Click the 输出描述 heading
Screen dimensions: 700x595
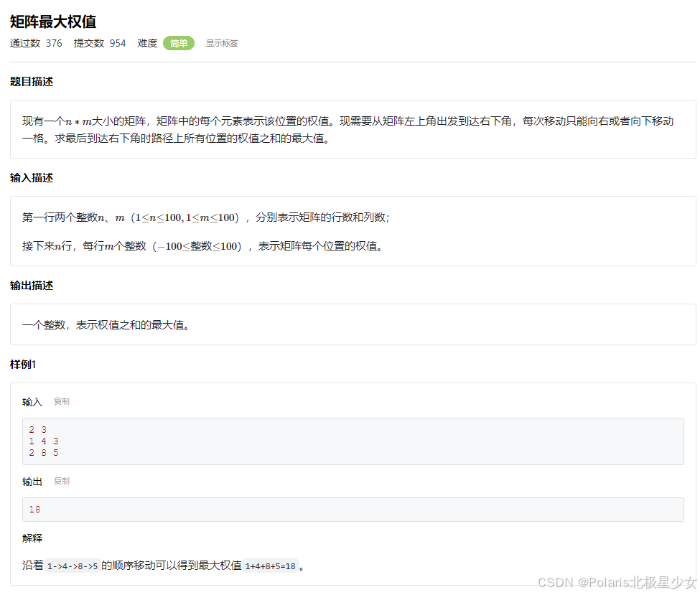click(32, 286)
